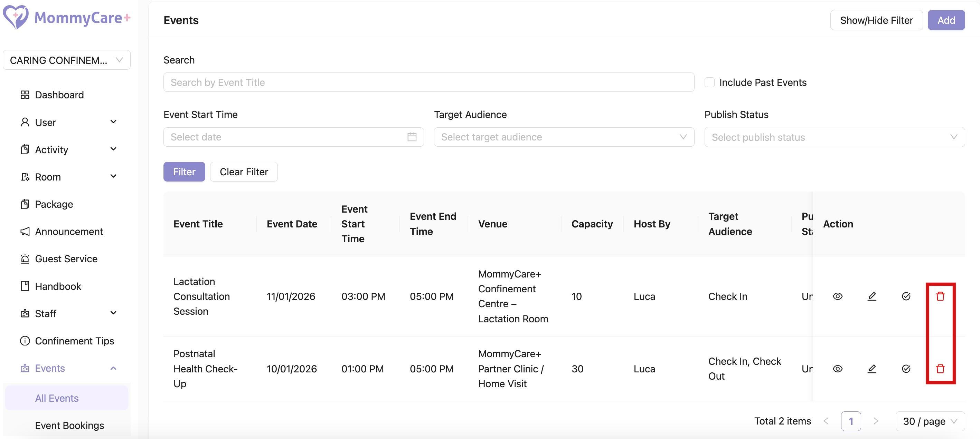This screenshot has height=439, width=980.
Task: Click the MommyCare+ heart logo
Action: (16, 17)
